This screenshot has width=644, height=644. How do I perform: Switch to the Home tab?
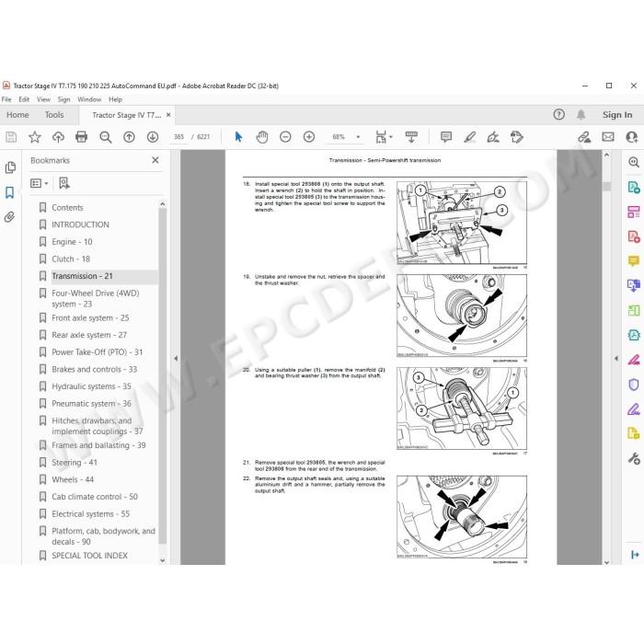pyautogui.click(x=17, y=115)
